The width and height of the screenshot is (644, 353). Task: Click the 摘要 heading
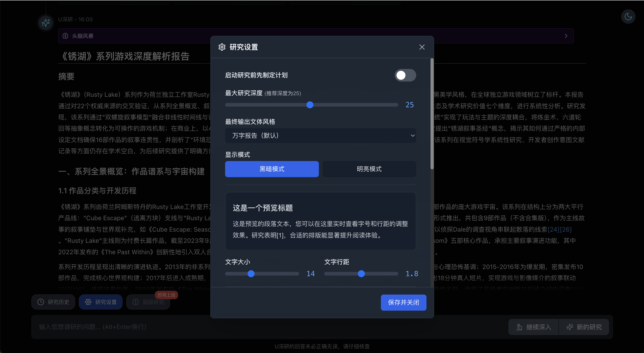coord(66,77)
